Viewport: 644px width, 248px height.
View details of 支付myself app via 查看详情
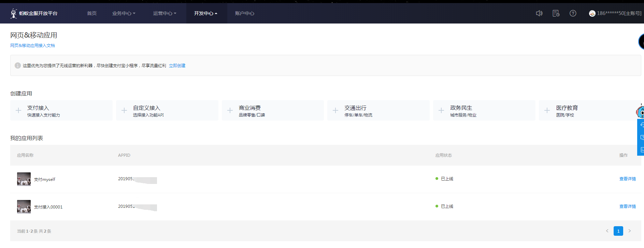pyautogui.click(x=628, y=179)
